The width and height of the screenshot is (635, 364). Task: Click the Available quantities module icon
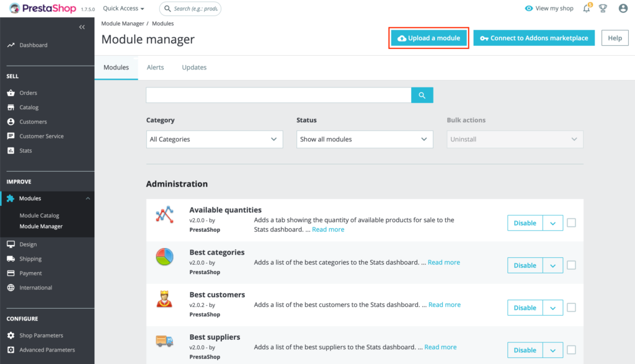(164, 215)
